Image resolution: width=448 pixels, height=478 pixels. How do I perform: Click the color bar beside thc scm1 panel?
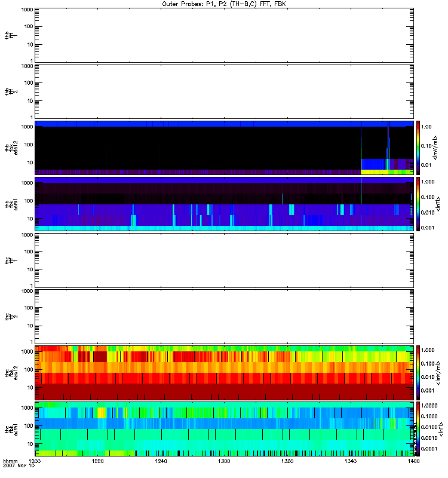pos(419,428)
